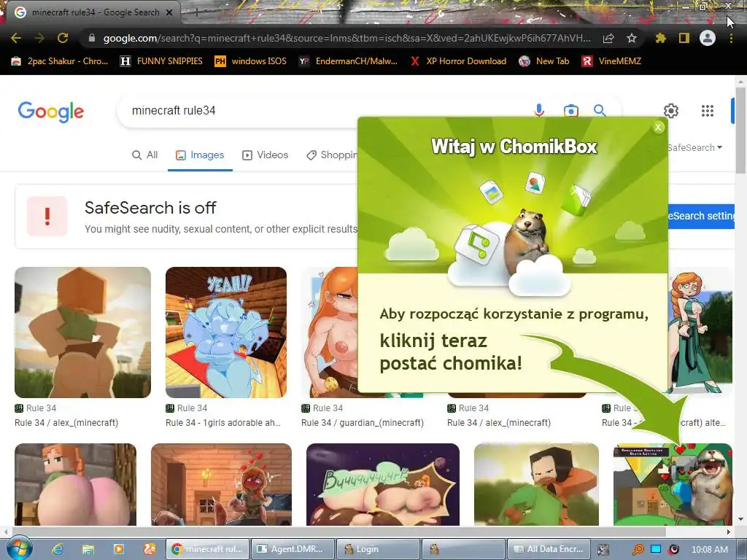The image size is (747, 560).
Task: Switch to the Videos tab
Action: coord(266,155)
